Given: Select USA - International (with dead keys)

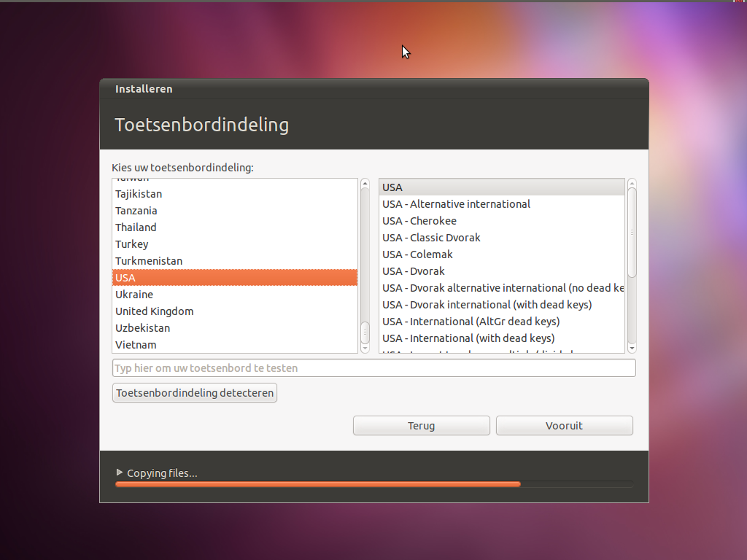Looking at the screenshot, I should pos(502,338).
